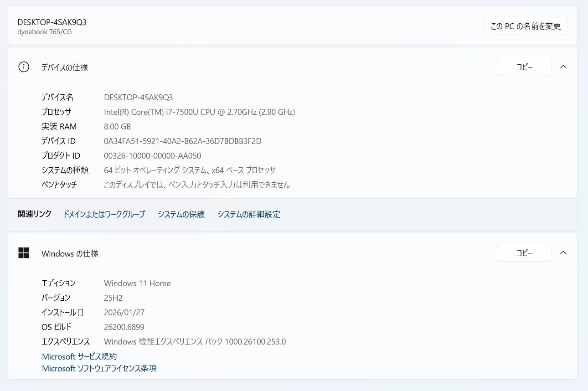The height and width of the screenshot is (391, 588).
Task: Copy the デバイスの仕様 details
Action: (524, 67)
